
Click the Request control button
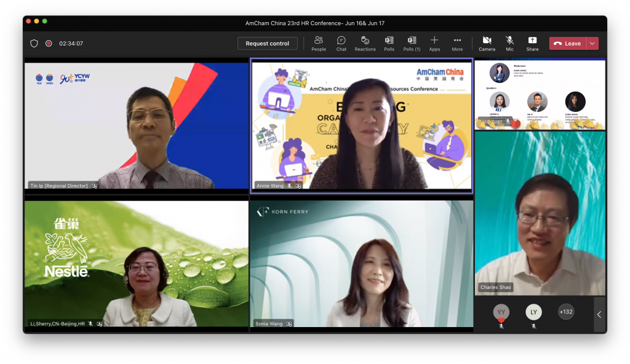coord(267,44)
